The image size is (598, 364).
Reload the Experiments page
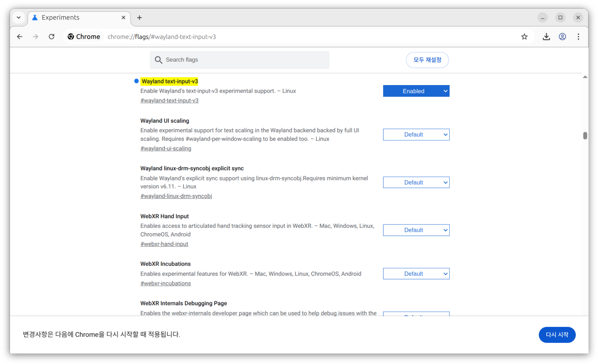[x=52, y=37]
